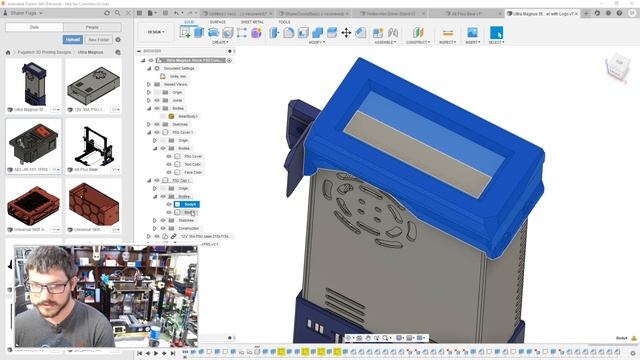Expand the Joints folder
Screen dimensions: 640x360
click(x=149, y=100)
